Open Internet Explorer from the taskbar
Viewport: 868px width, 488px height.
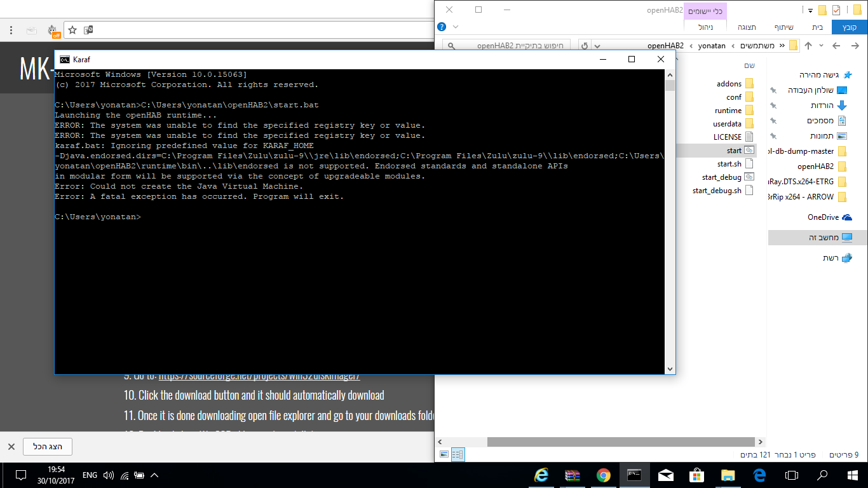coord(541,475)
